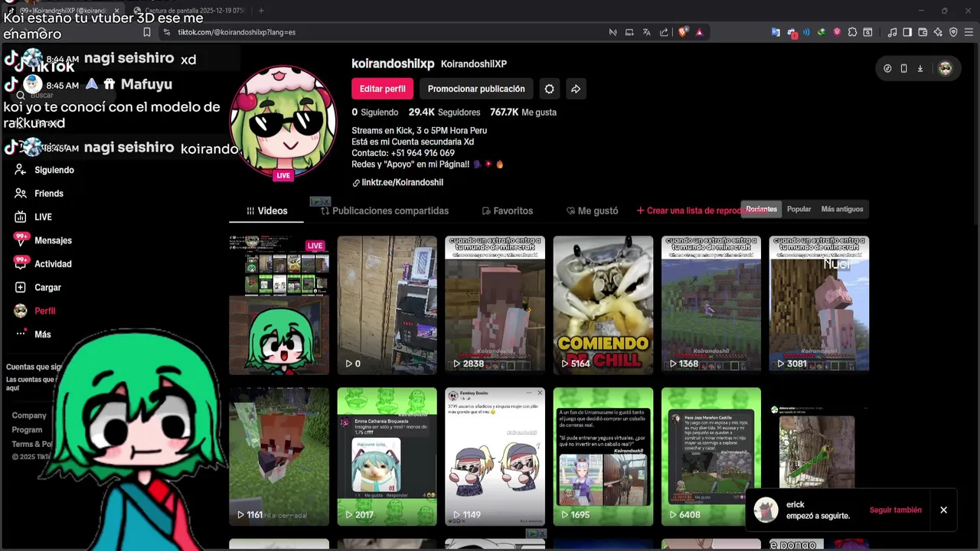Select the Popular sort option

pos(799,209)
